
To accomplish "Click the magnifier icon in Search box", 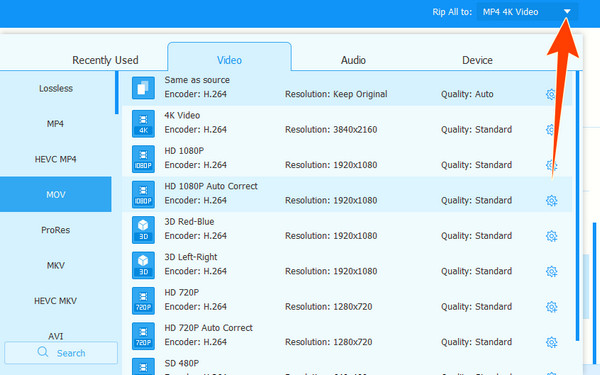I will tap(43, 352).
